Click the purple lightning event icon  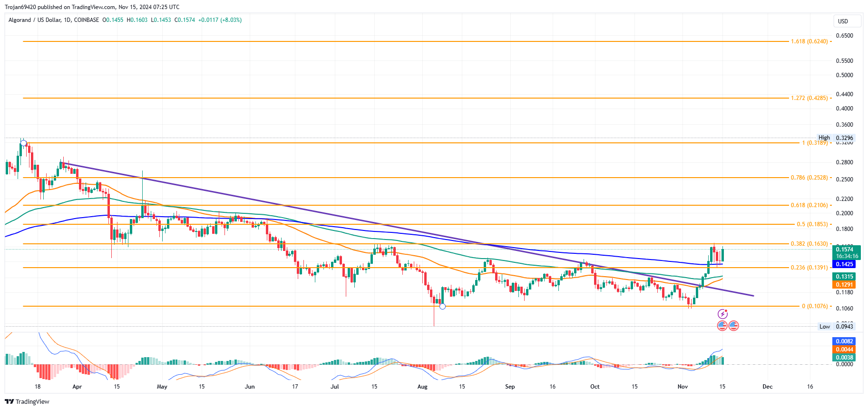click(722, 314)
